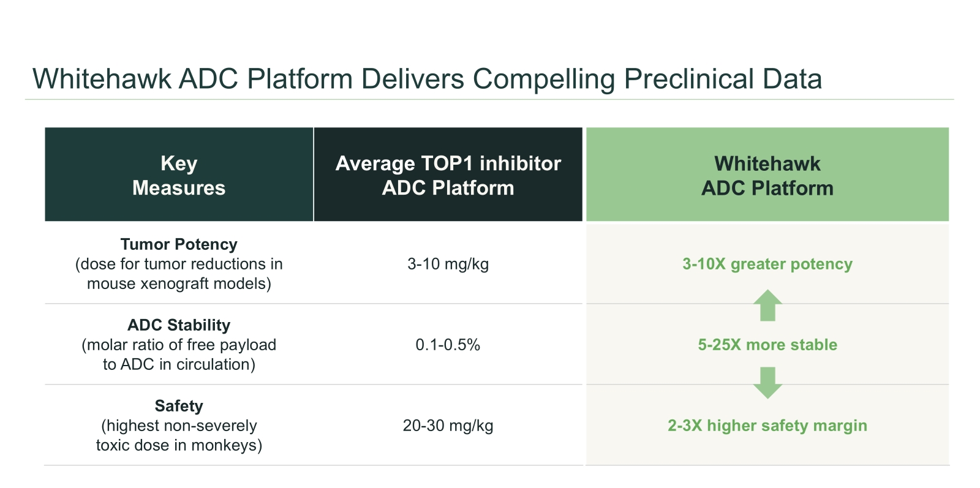
Task: Click the free payload molar ratio description
Action: (179, 355)
